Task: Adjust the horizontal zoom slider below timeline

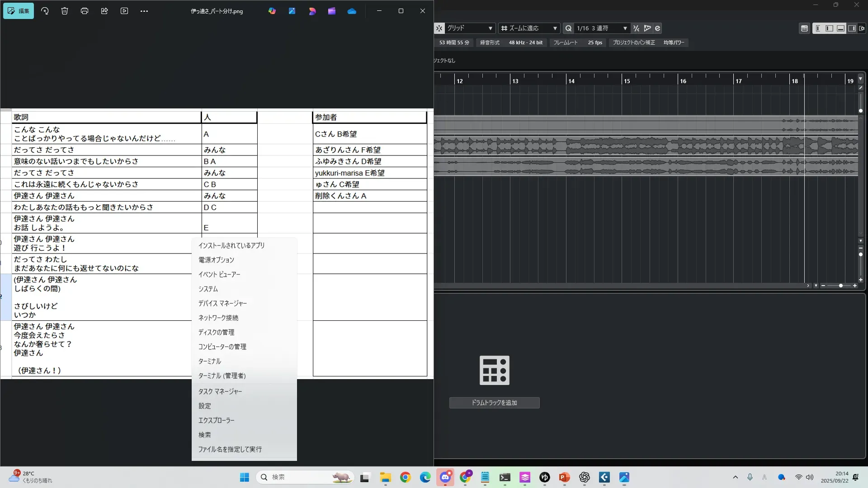Action: tap(840, 286)
